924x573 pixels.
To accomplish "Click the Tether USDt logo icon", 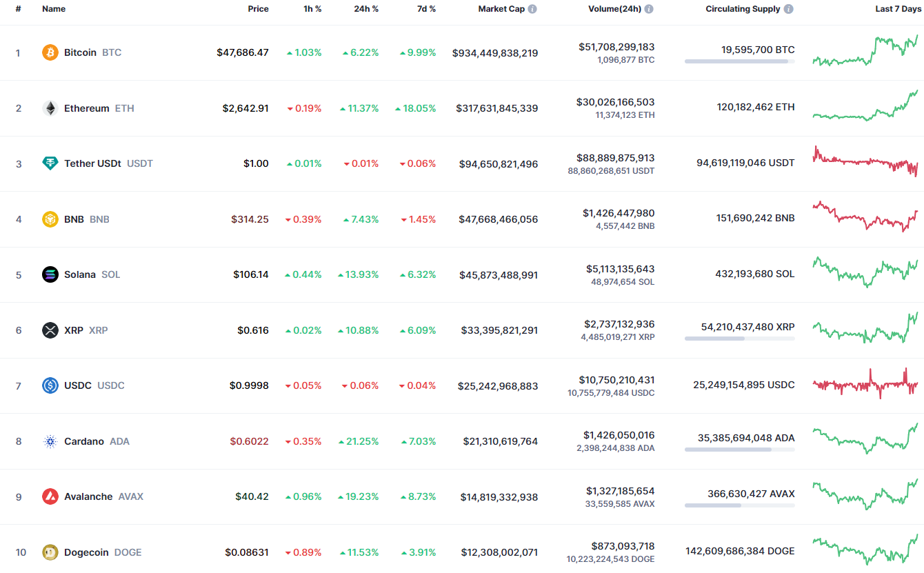I will click(x=50, y=163).
